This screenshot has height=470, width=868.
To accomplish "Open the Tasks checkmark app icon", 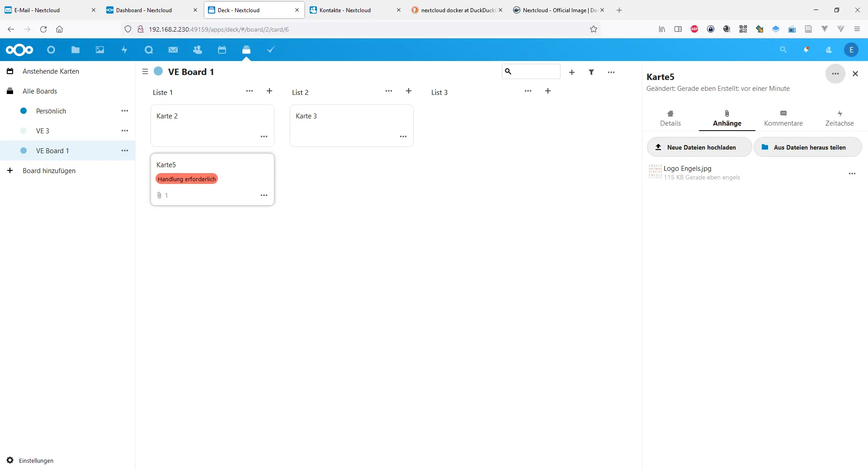I will pos(270,50).
